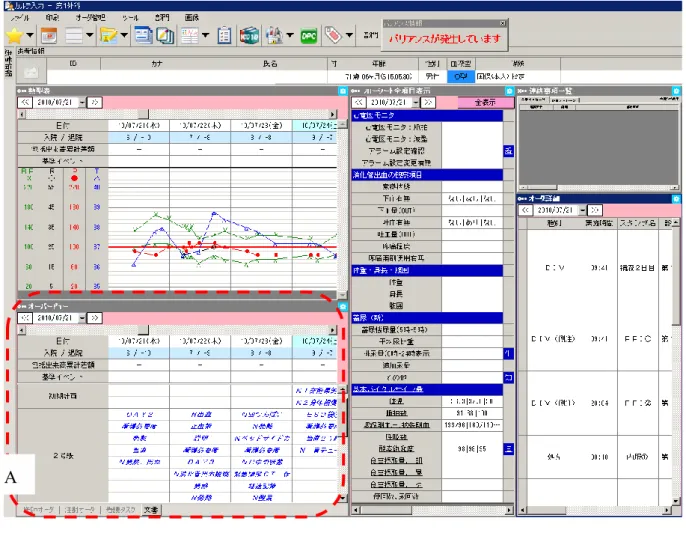Click the green DPC toolbar icon
This screenshot has width=686, height=533.
click(x=308, y=36)
